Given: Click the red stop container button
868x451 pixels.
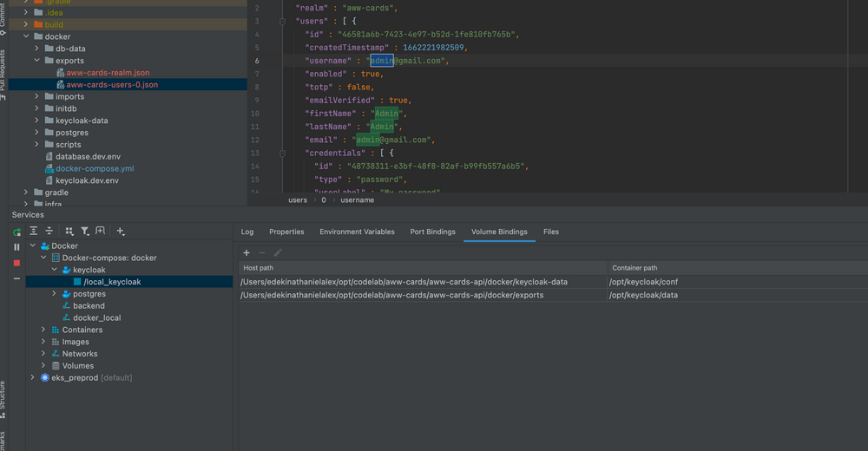Looking at the screenshot, I should pos(16,263).
